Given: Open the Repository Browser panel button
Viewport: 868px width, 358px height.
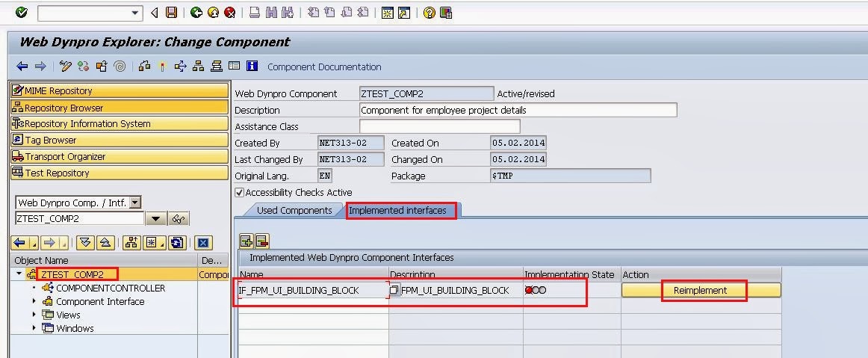Looking at the screenshot, I should (120, 108).
